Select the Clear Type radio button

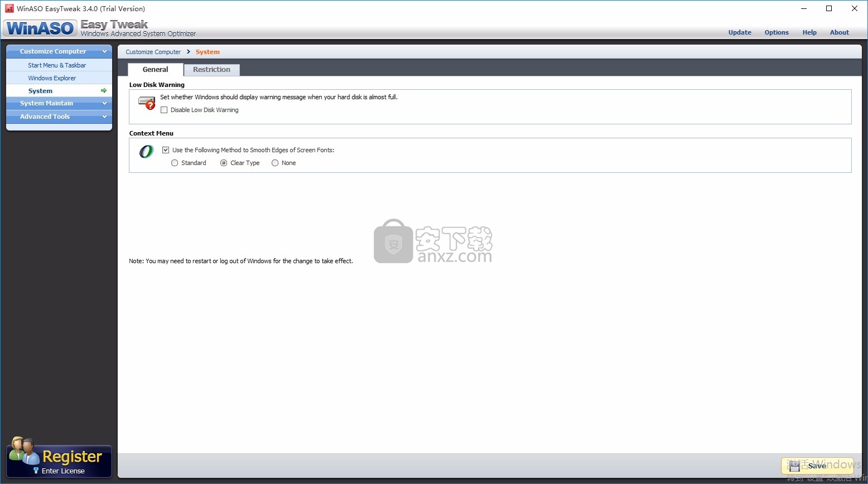[224, 163]
